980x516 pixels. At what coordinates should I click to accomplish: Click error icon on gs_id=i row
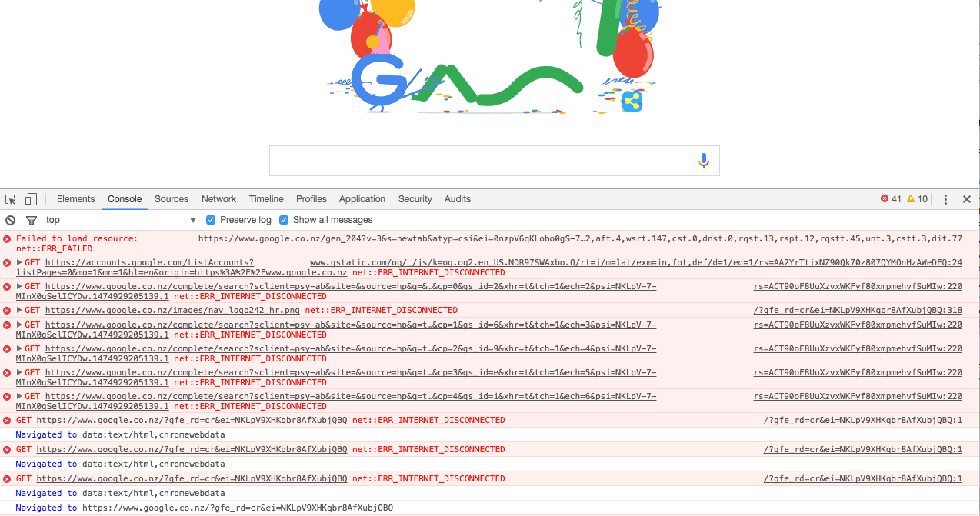(7, 397)
